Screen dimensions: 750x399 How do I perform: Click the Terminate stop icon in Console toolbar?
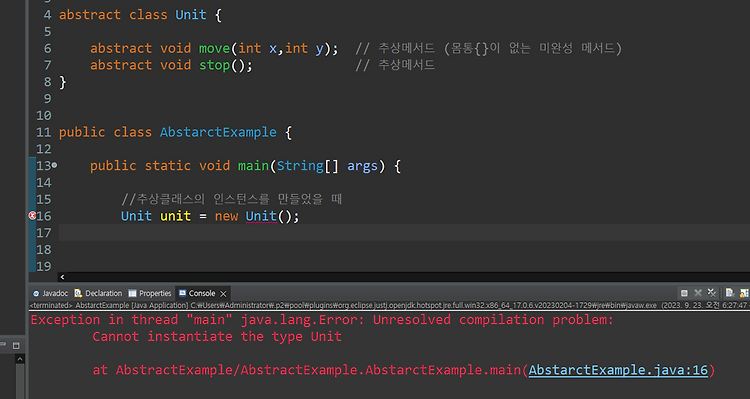click(x=684, y=293)
